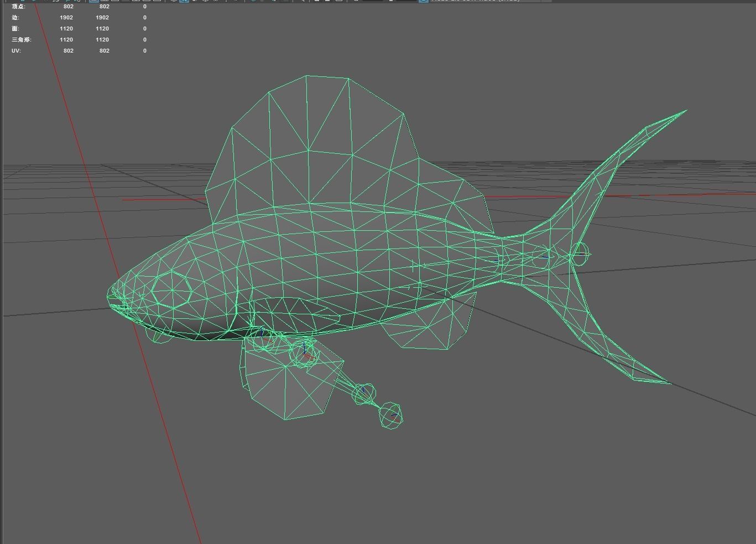Click the 三角形 label in the poly count HUD
Screen dimensions: 756x544
22,40
